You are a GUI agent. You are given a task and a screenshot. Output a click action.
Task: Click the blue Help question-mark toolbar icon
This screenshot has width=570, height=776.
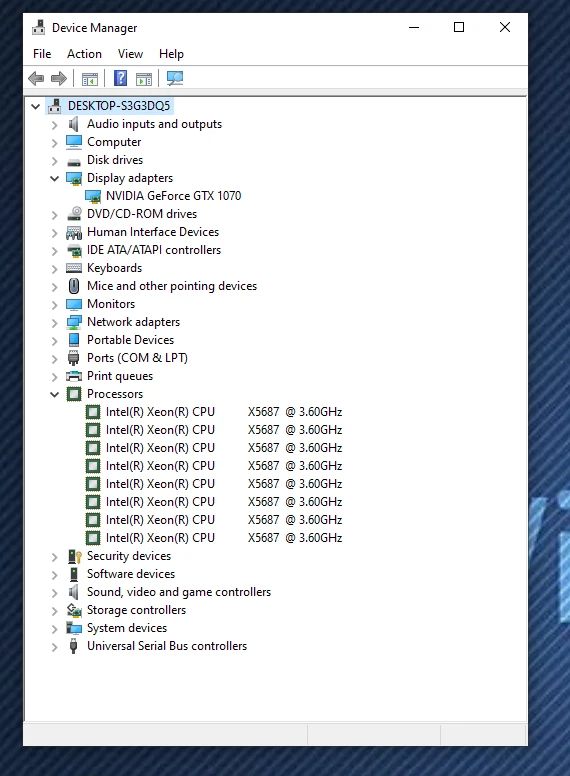point(120,78)
